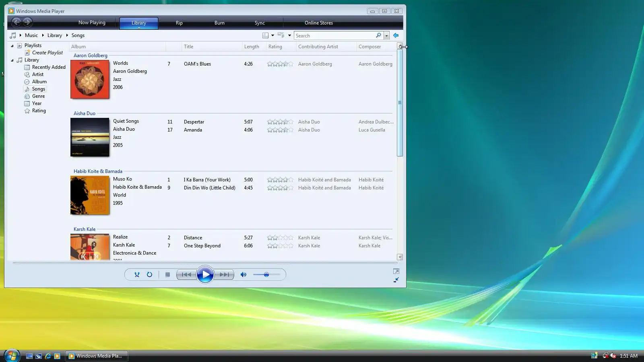The height and width of the screenshot is (362, 644).
Task: Sort by the Length column header
Action: (x=254, y=47)
